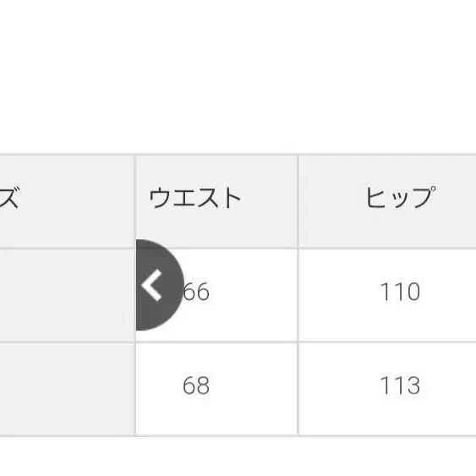Viewport: 476px width, 476px height.
Task: Click the サイズ header cell ending in ズ
Action: pyautogui.click(x=67, y=201)
